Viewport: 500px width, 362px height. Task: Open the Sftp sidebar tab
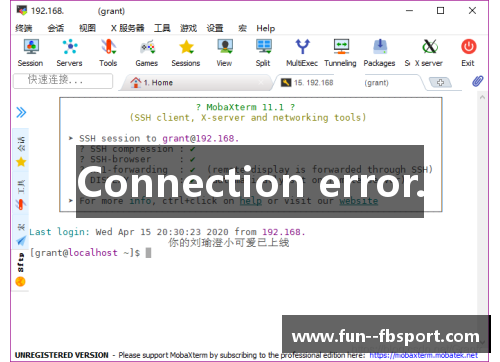pos(20,270)
